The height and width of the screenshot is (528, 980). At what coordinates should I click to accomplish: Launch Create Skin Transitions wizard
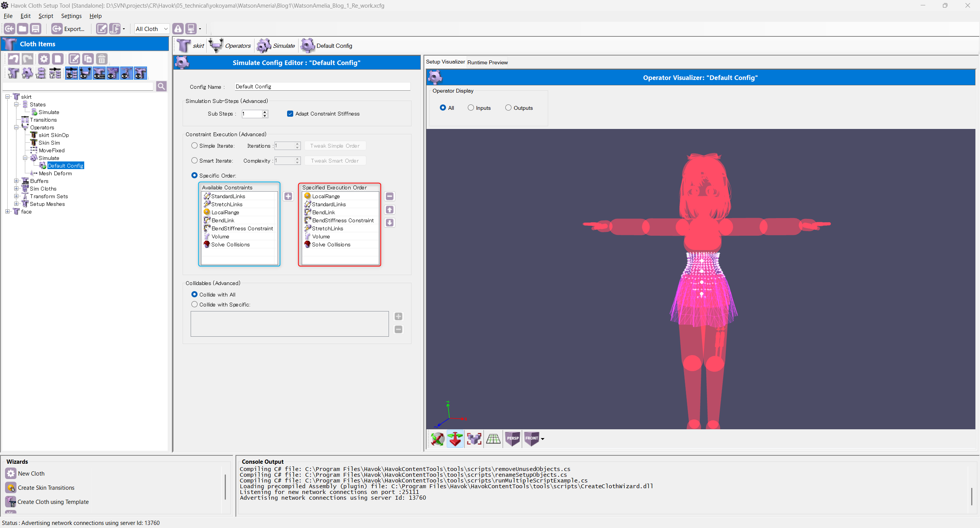[x=40, y=487]
